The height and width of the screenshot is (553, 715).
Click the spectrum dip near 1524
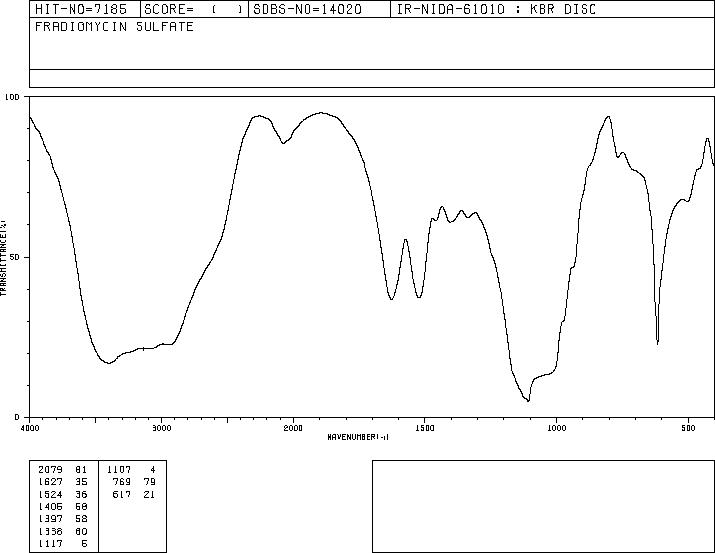(419, 297)
